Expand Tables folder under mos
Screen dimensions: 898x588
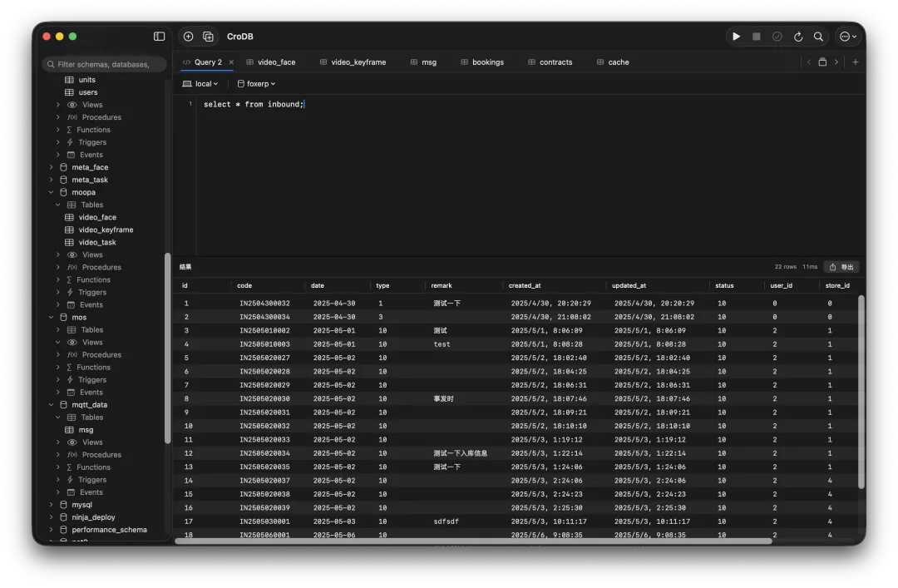click(58, 330)
